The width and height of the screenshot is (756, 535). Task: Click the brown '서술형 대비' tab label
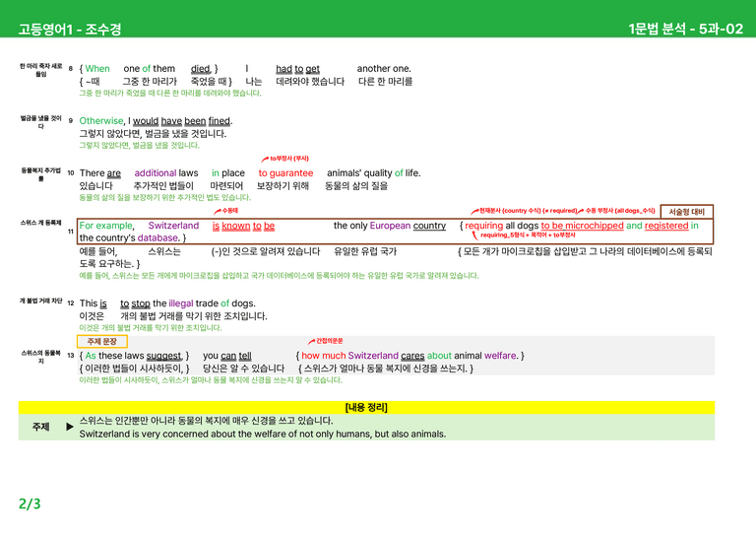686,212
